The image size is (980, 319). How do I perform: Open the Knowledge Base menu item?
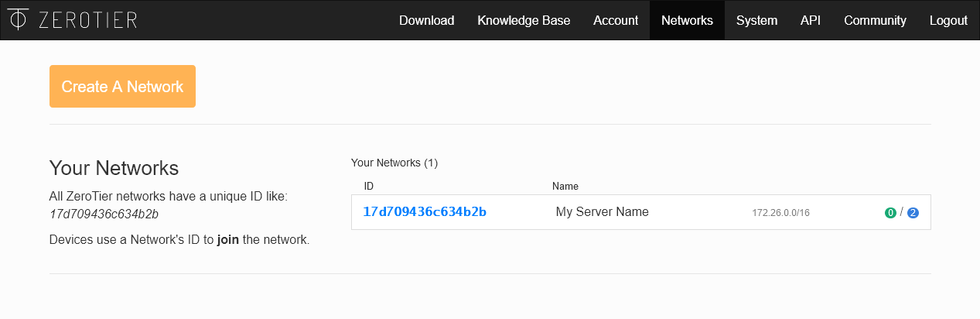click(524, 20)
